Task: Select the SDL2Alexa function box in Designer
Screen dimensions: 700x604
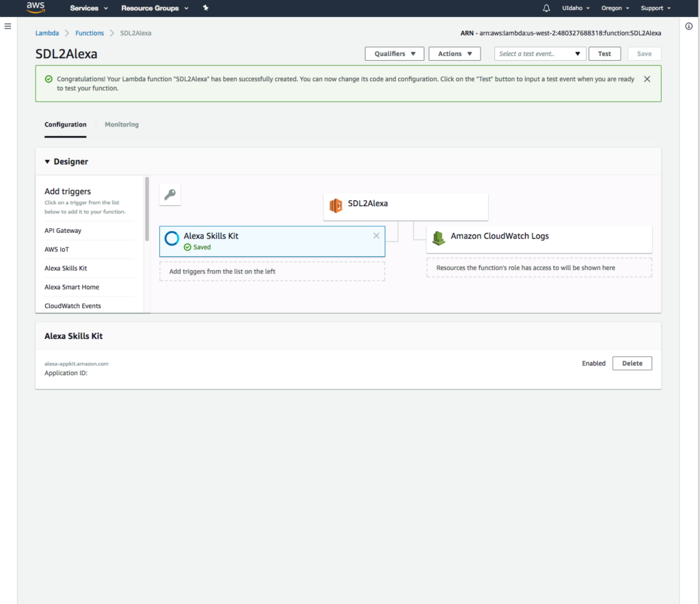Action: (x=406, y=206)
